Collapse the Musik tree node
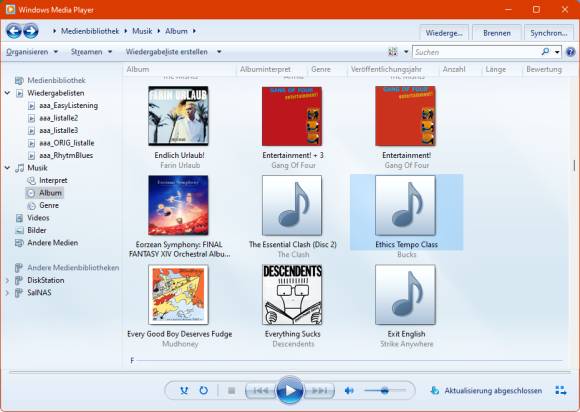580x412 pixels. (x=7, y=168)
